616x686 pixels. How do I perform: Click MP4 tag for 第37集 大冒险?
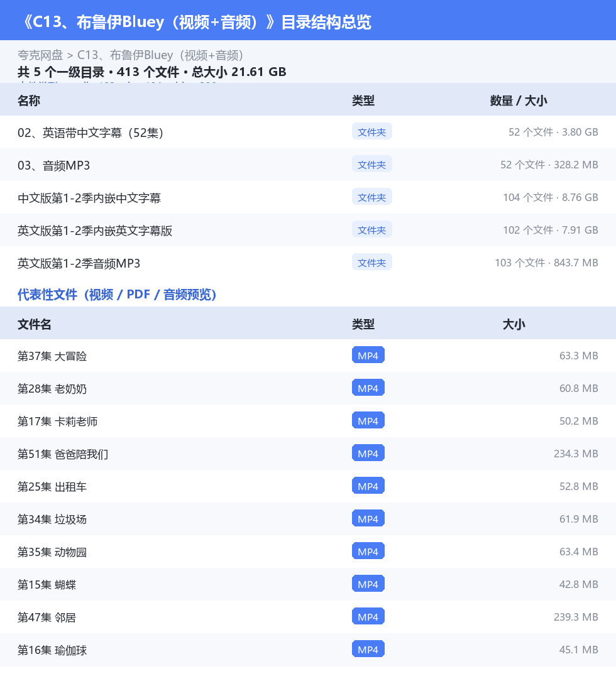tap(368, 356)
